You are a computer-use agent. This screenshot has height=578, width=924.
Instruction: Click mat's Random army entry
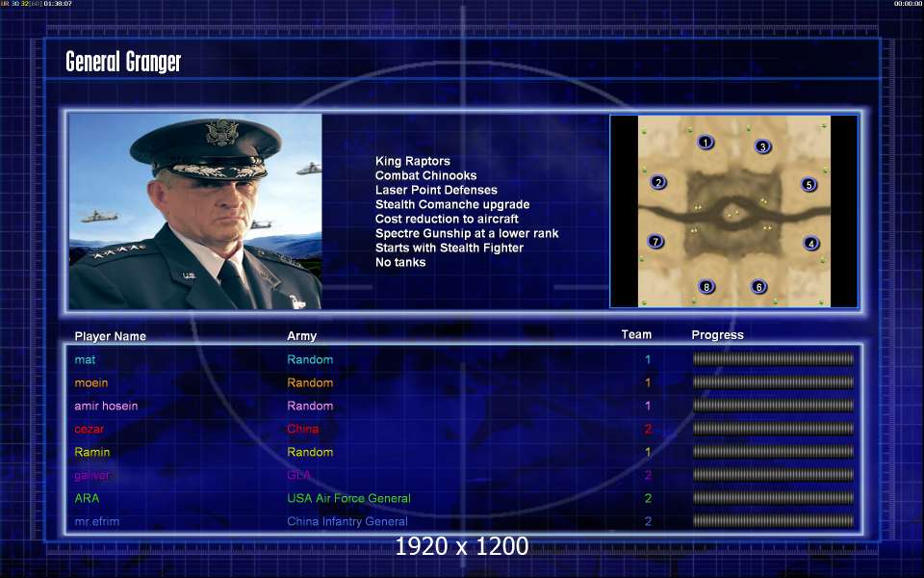[310, 359]
